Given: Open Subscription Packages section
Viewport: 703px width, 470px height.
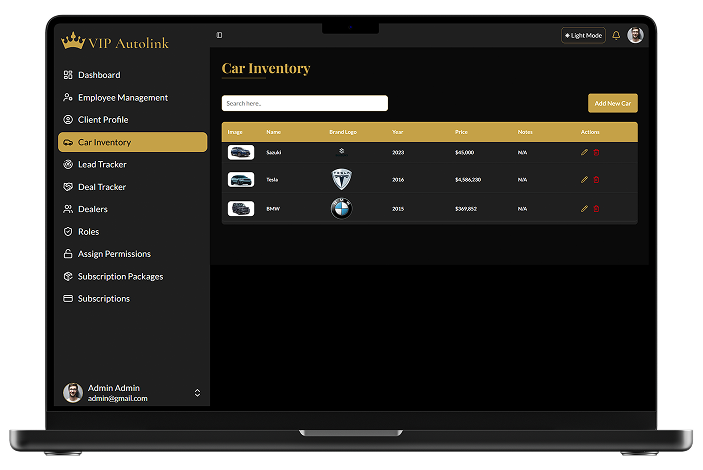Looking at the screenshot, I should click(x=120, y=276).
